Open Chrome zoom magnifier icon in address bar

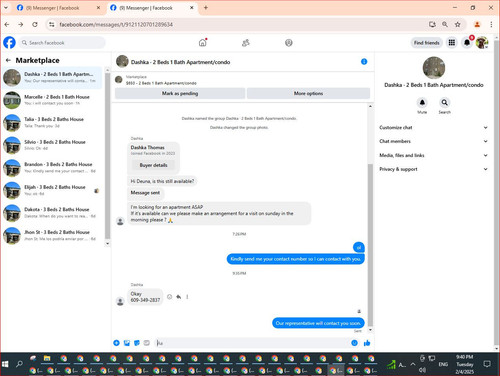[x=445, y=24]
